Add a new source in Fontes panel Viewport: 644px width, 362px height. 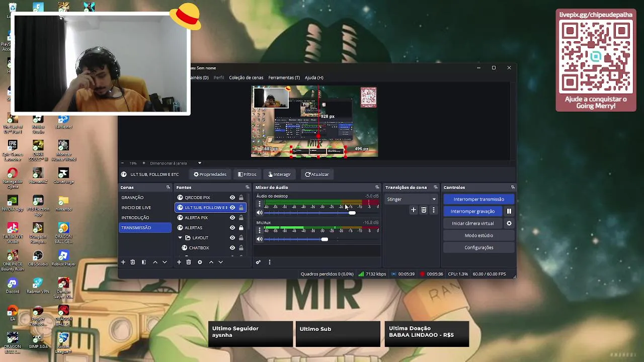[179, 262]
